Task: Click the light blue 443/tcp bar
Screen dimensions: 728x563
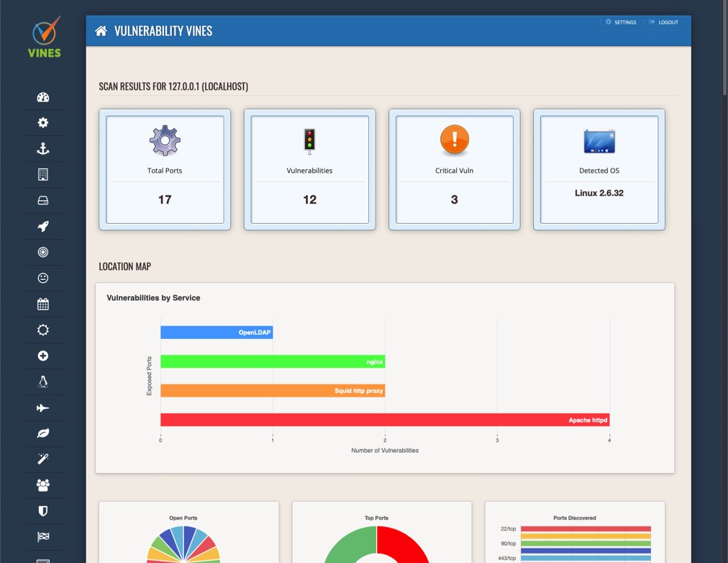Action: click(x=586, y=558)
